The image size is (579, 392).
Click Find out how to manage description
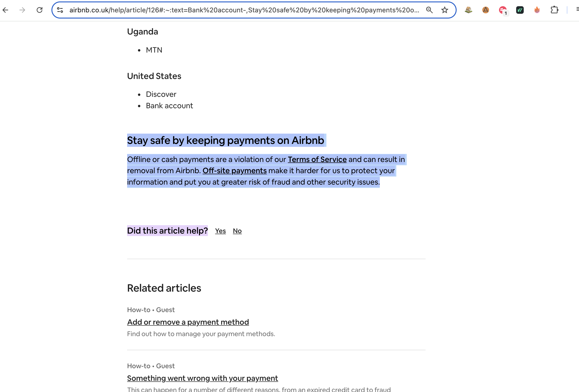pyautogui.click(x=201, y=334)
